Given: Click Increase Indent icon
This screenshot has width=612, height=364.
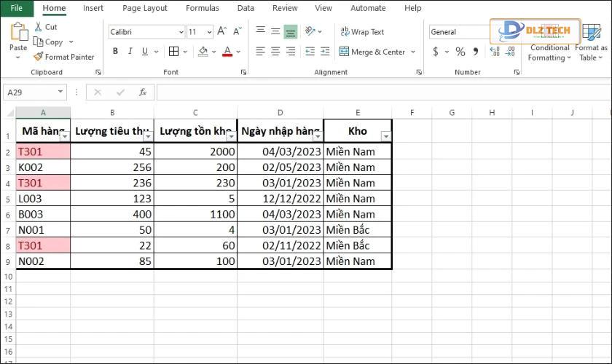Looking at the screenshot, I should [x=325, y=51].
